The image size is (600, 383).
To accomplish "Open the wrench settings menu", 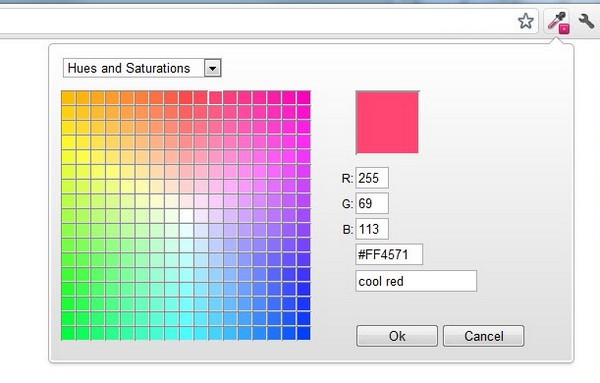I will [586, 21].
